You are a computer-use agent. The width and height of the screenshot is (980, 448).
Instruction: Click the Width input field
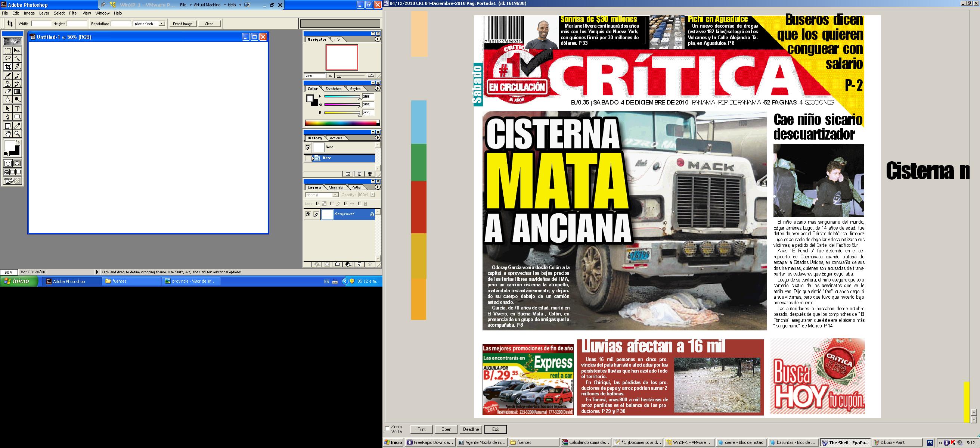[41, 24]
